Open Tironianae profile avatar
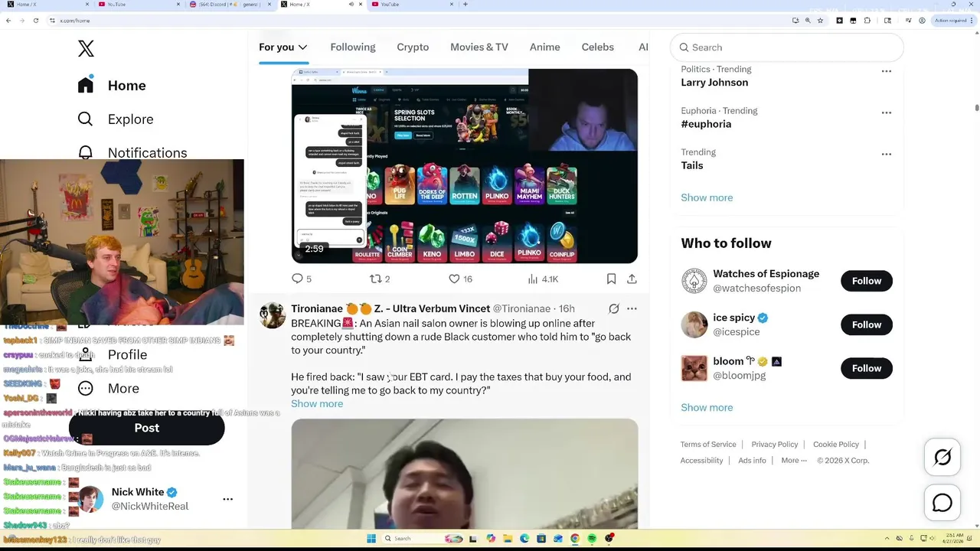The height and width of the screenshot is (551, 980). (x=272, y=315)
